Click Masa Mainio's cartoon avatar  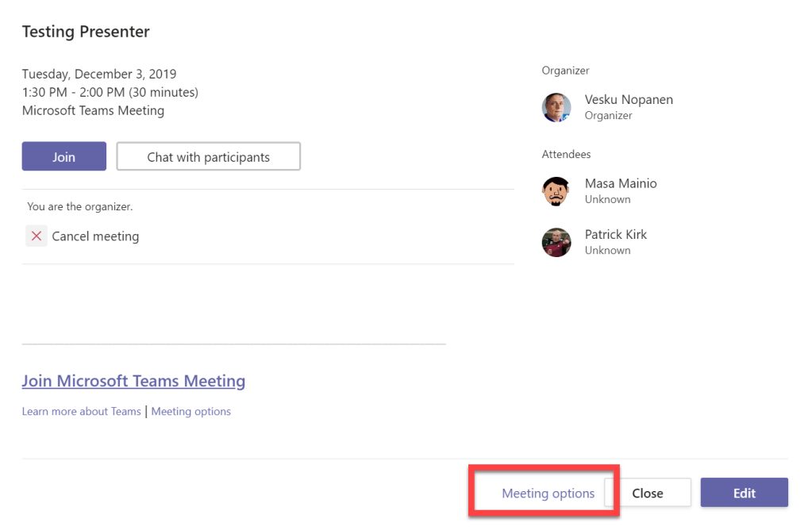pyautogui.click(x=556, y=191)
